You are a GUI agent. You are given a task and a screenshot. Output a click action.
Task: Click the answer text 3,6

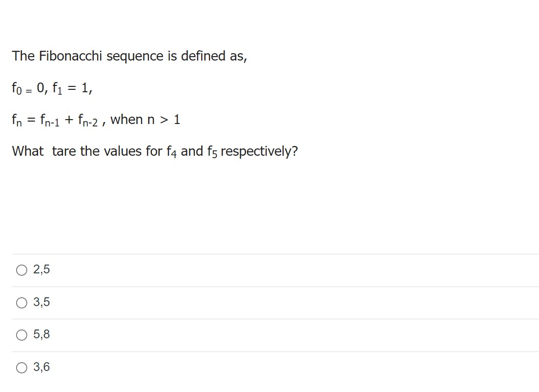click(41, 367)
